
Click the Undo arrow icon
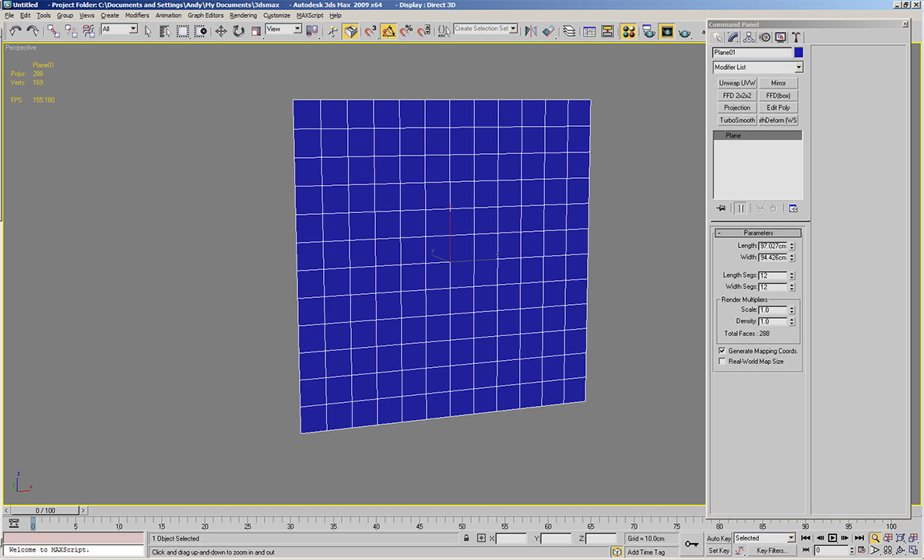(x=15, y=31)
